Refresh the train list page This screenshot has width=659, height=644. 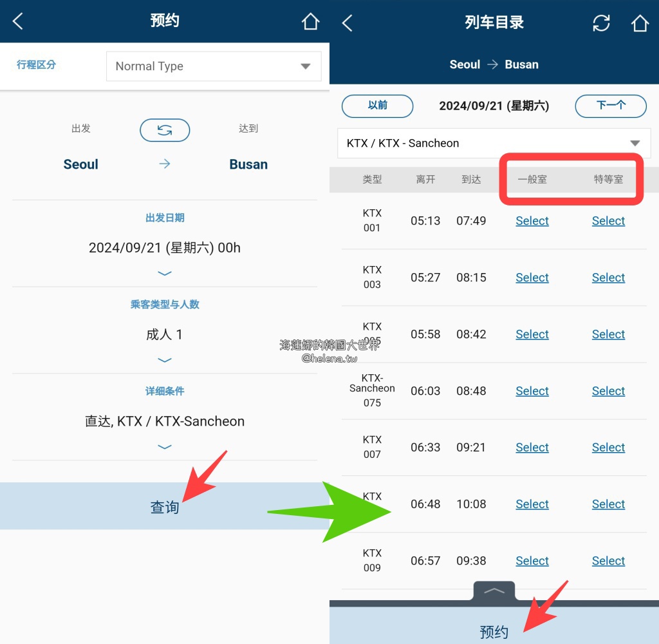point(601,23)
